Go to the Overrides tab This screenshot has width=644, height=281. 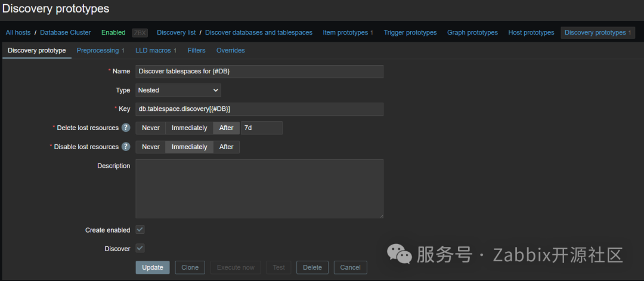click(x=230, y=51)
